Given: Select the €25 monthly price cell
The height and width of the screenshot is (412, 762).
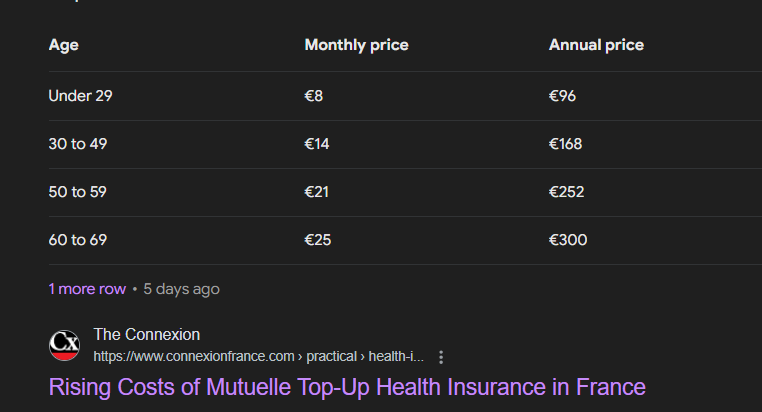Looking at the screenshot, I should click(x=318, y=240).
